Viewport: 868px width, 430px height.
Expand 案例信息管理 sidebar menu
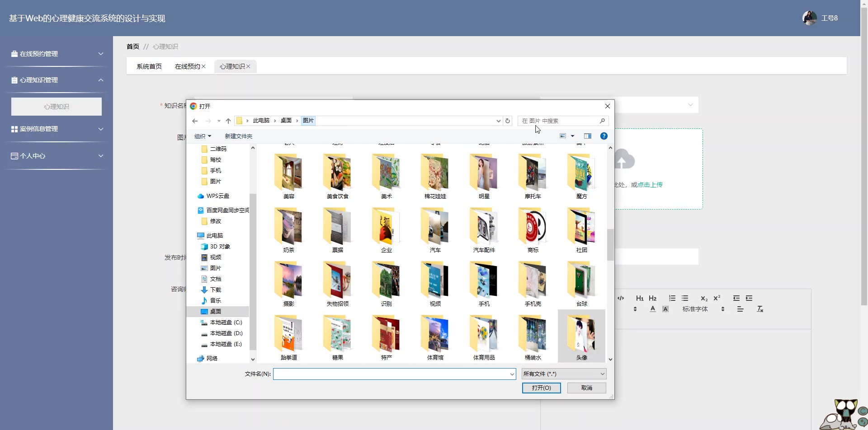coord(57,129)
